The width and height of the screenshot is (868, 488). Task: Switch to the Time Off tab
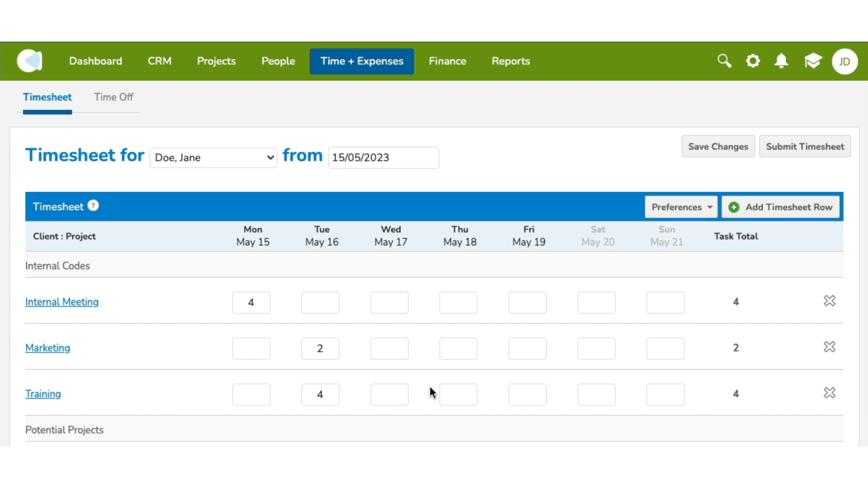114,97
